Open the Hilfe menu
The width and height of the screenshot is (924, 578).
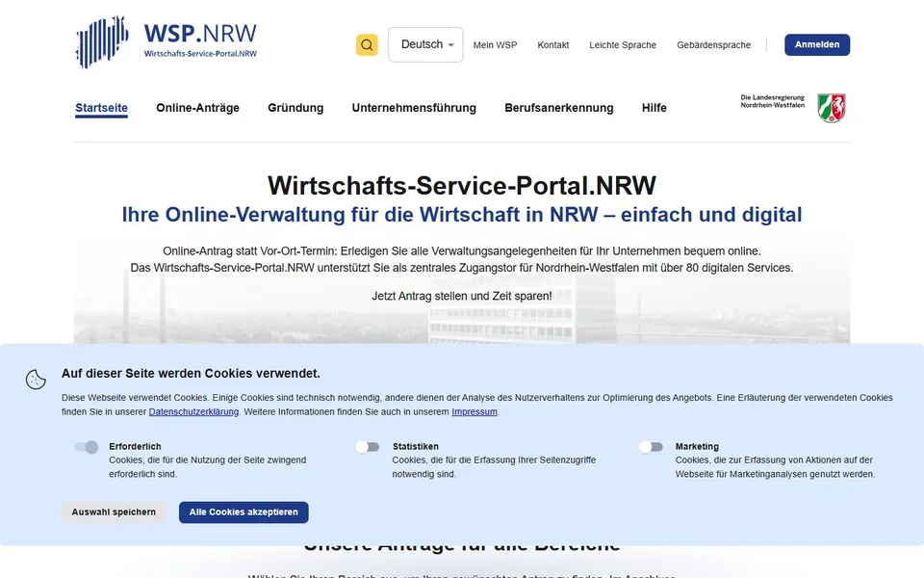click(x=654, y=108)
